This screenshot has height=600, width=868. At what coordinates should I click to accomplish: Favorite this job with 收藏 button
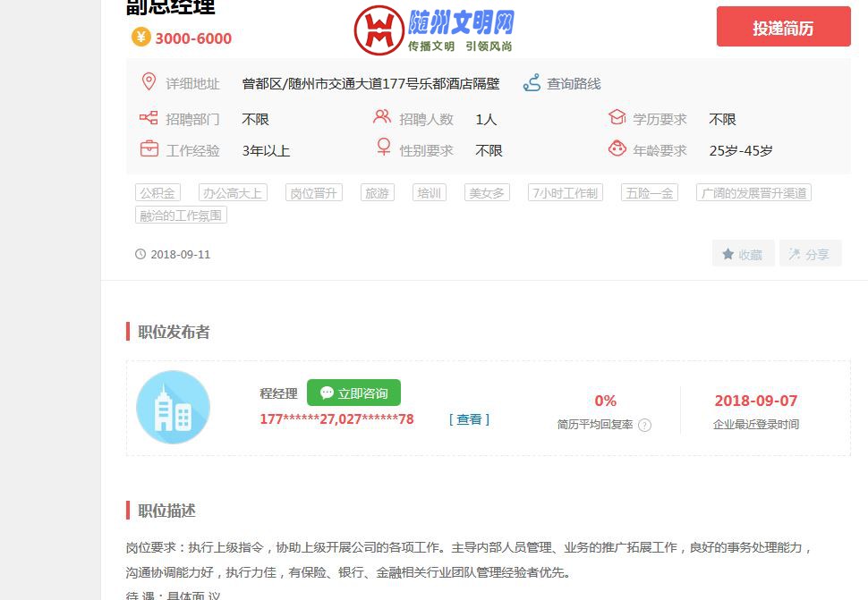tap(743, 254)
